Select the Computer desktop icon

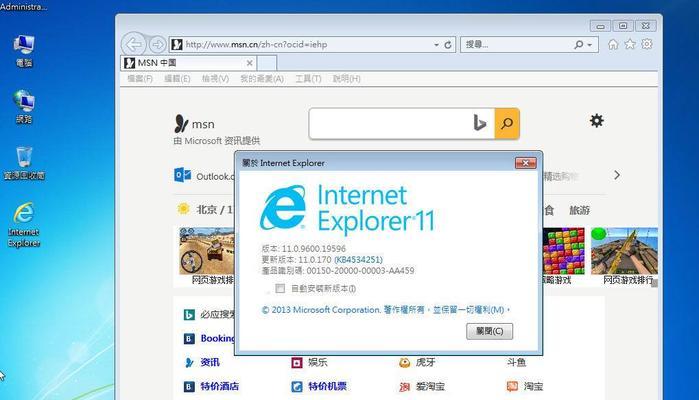pos(24,50)
